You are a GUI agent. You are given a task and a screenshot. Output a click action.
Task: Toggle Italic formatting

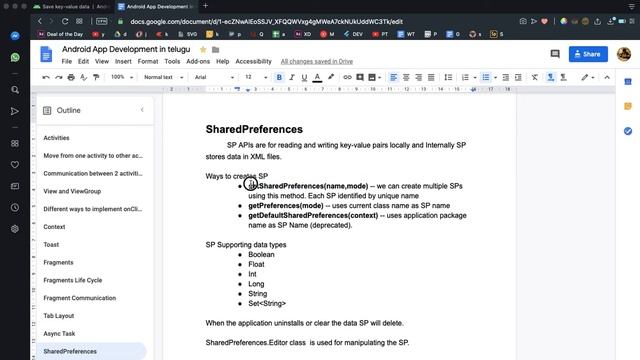(292, 77)
